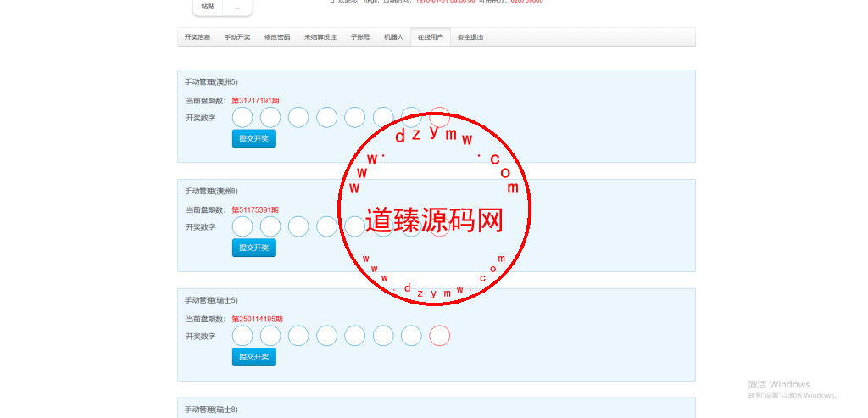868x418 pixels.
Task: Select first number circle in 瑞士5 panel
Action: click(x=242, y=336)
